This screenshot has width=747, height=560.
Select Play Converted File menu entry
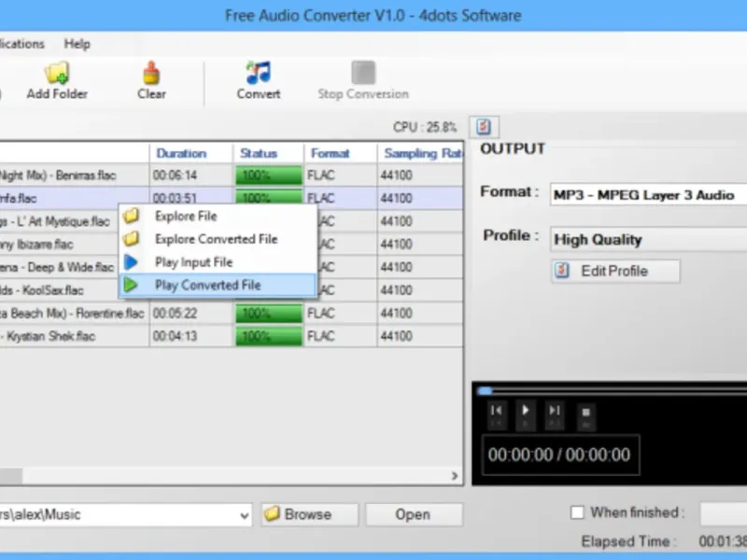pyautogui.click(x=218, y=286)
